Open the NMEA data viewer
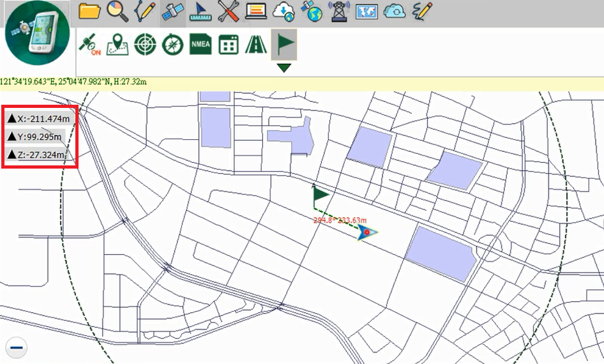 pyautogui.click(x=200, y=45)
